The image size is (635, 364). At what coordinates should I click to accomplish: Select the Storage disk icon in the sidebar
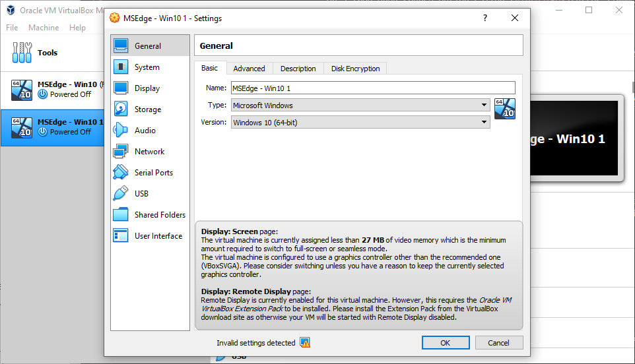121,109
